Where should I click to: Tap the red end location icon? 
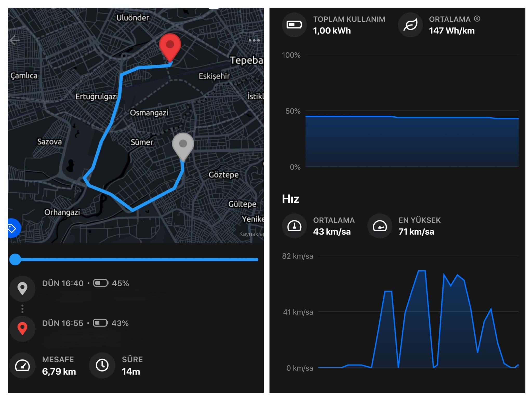pyautogui.click(x=22, y=328)
